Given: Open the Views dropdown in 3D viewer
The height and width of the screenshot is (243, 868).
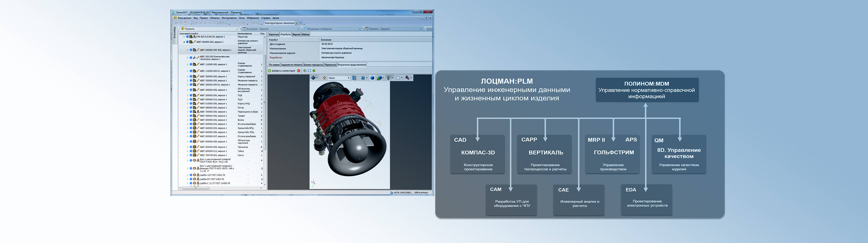Looking at the screenshot, I should coord(348,78).
